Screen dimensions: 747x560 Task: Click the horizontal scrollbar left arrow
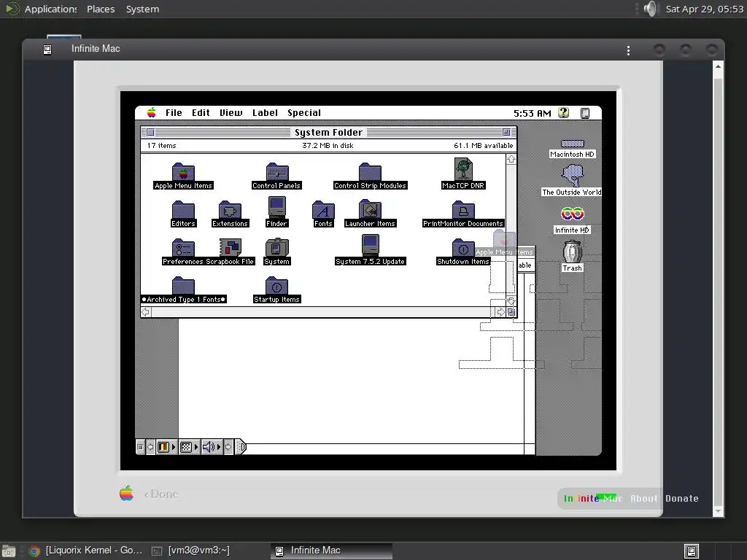click(146, 312)
